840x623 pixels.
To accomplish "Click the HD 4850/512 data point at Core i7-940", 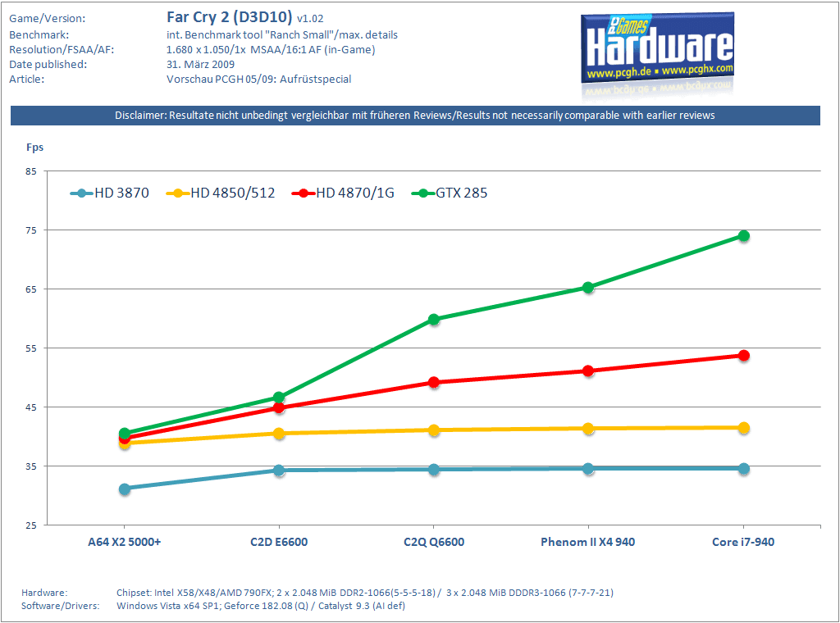I will 743,428.
